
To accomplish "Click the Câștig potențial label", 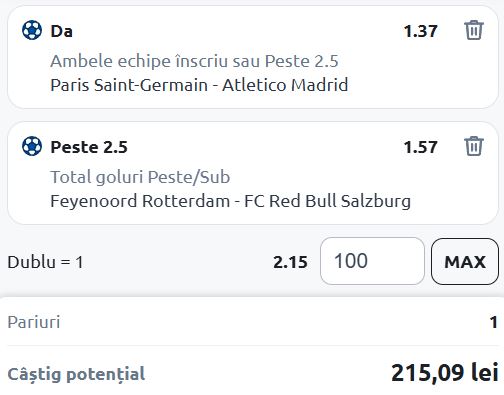I will click(x=76, y=374).
